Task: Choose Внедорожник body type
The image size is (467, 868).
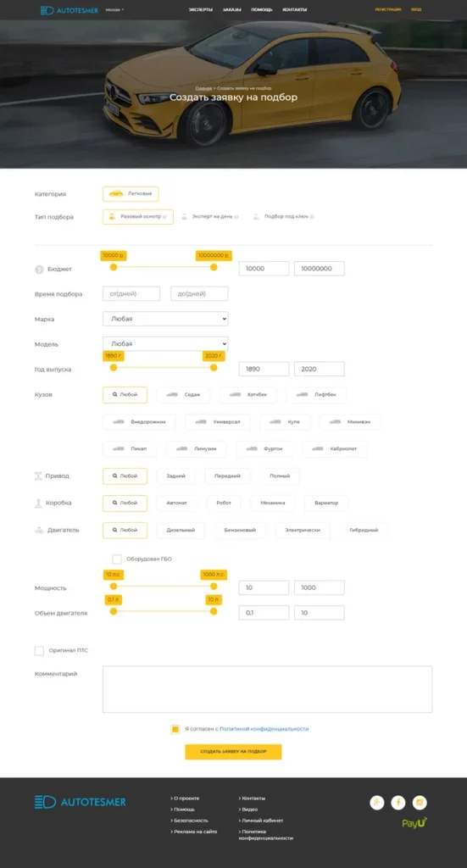Action: [x=139, y=422]
